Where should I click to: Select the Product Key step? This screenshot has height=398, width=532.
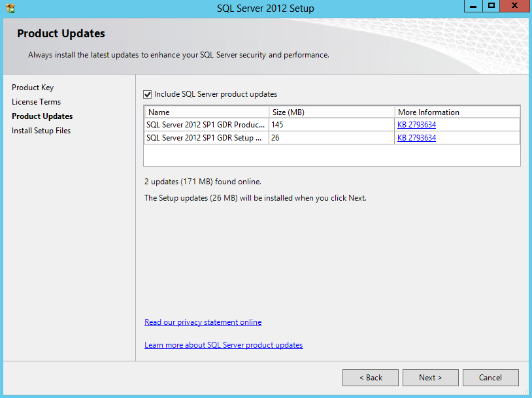pyautogui.click(x=33, y=88)
